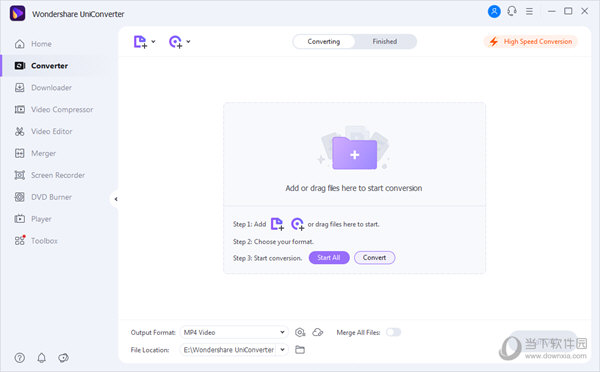Image resolution: width=600 pixels, height=372 pixels.
Task: Click the Video Editor scissors icon
Action: coord(20,131)
